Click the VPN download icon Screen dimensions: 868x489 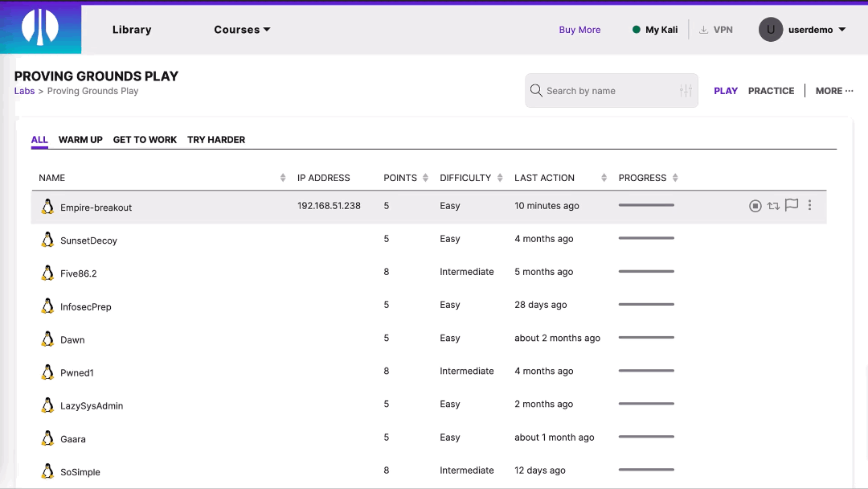pyautogui.click(x=702, y=29)
